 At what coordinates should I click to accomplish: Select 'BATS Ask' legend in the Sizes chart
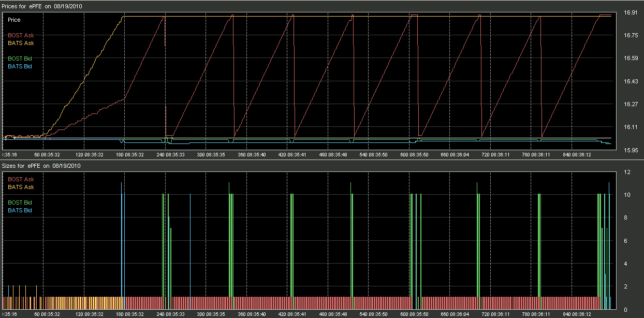tap(21, 187)
